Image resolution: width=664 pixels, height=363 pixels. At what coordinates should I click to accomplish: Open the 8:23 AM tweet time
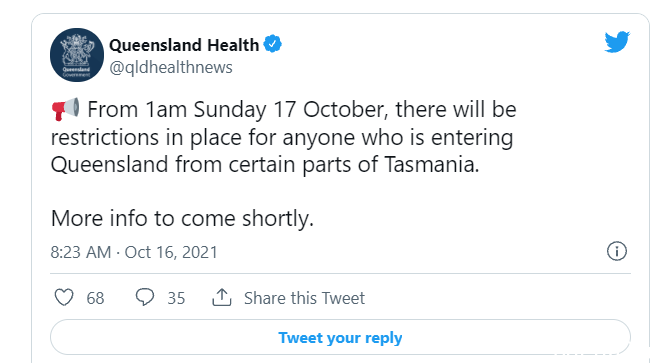[x=80, y=252]
